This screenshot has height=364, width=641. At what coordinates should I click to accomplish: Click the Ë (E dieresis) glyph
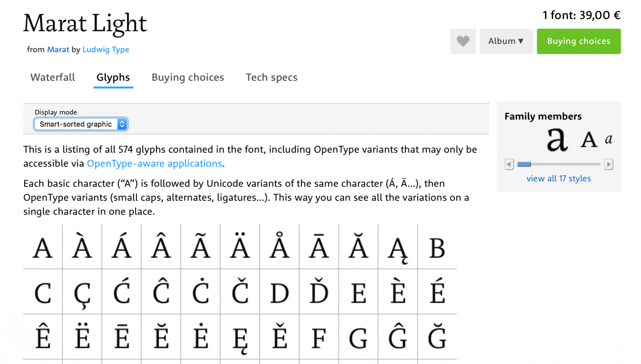point(82,337)
